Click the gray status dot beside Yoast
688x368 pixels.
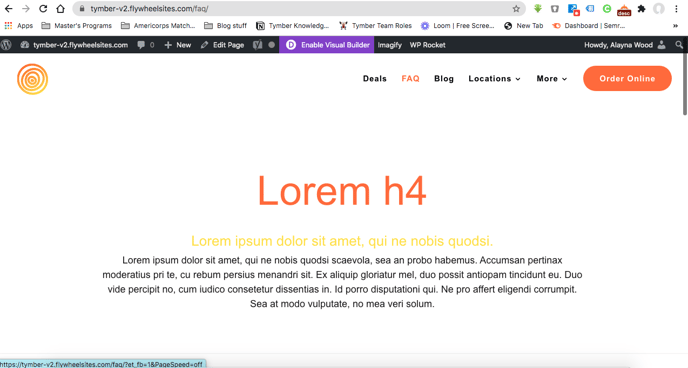pyautogui.click(x=272, y=45)
